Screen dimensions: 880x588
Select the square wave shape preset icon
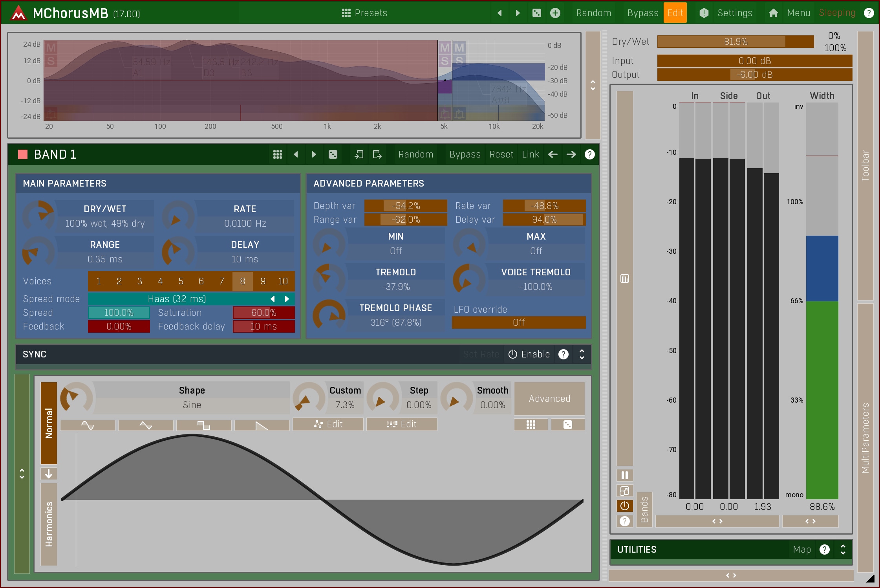(203, 425)
